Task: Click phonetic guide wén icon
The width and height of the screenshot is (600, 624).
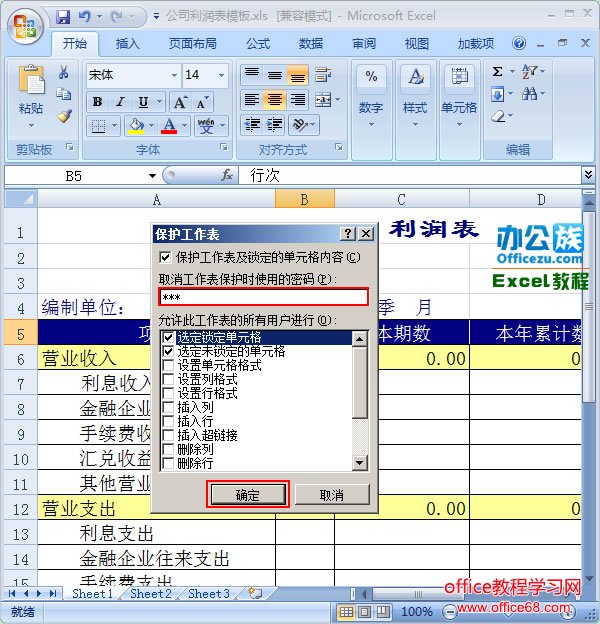Action: point(206,126)
